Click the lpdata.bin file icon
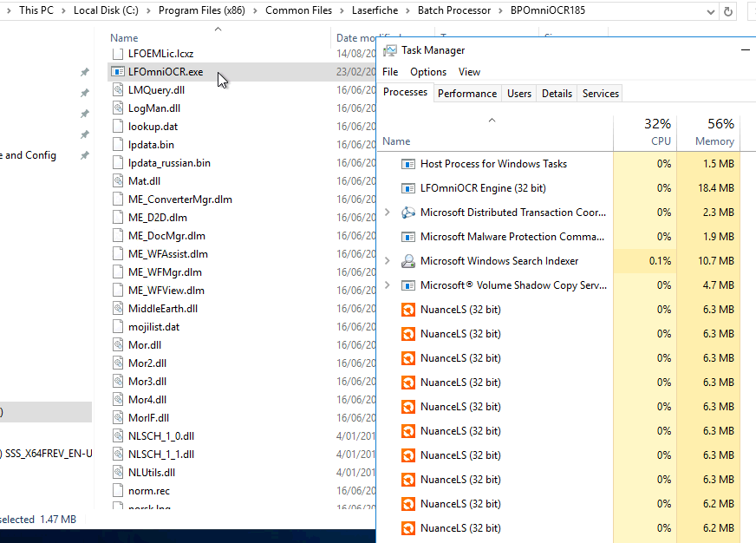 pyautogui.click(x=118, y=145)
